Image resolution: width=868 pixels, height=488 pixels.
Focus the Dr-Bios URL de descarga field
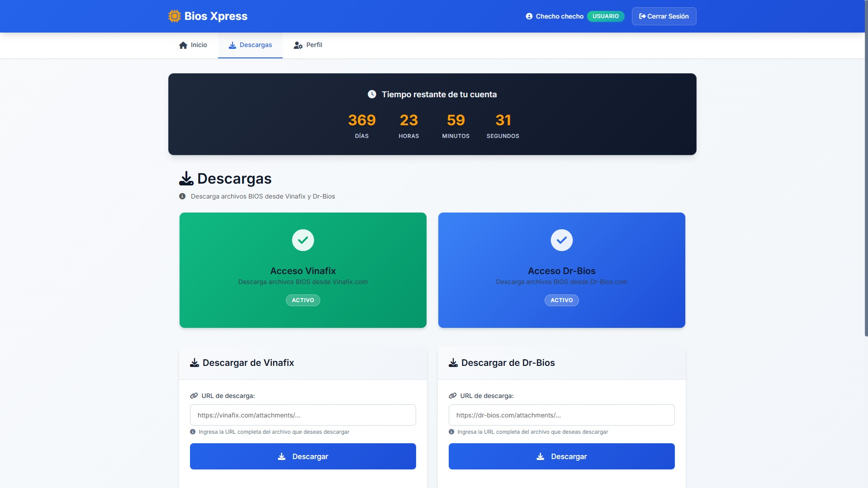(561, 415)
